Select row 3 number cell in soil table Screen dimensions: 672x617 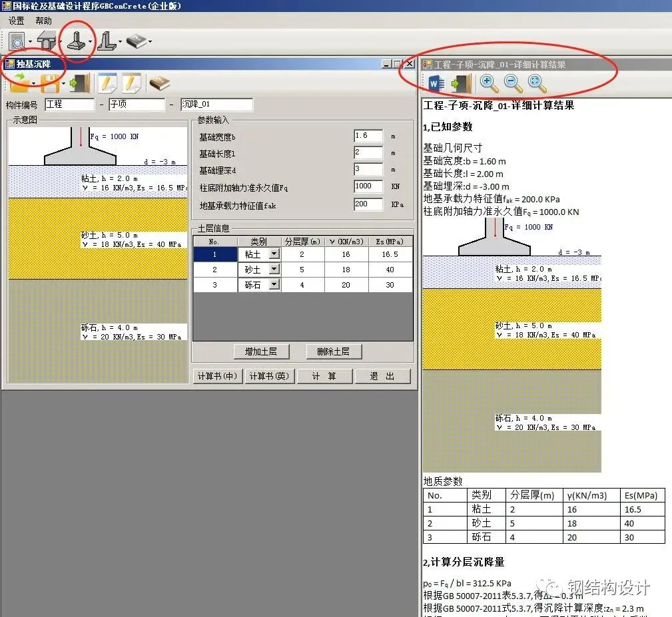coord(215,285)
